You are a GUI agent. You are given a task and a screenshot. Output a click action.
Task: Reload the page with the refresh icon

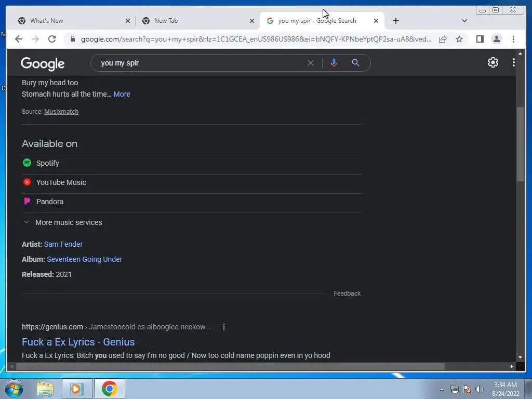[x=52, y=39]
